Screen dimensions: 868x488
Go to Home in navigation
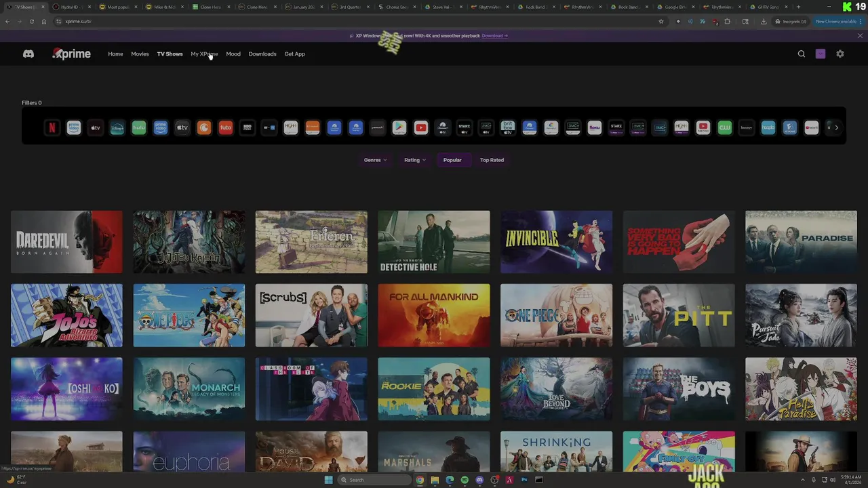[115, 54]
